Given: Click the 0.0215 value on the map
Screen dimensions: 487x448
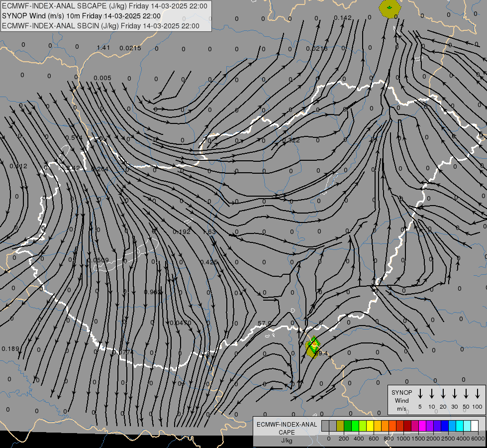Looking at the screenshot, I should [130, 48].
